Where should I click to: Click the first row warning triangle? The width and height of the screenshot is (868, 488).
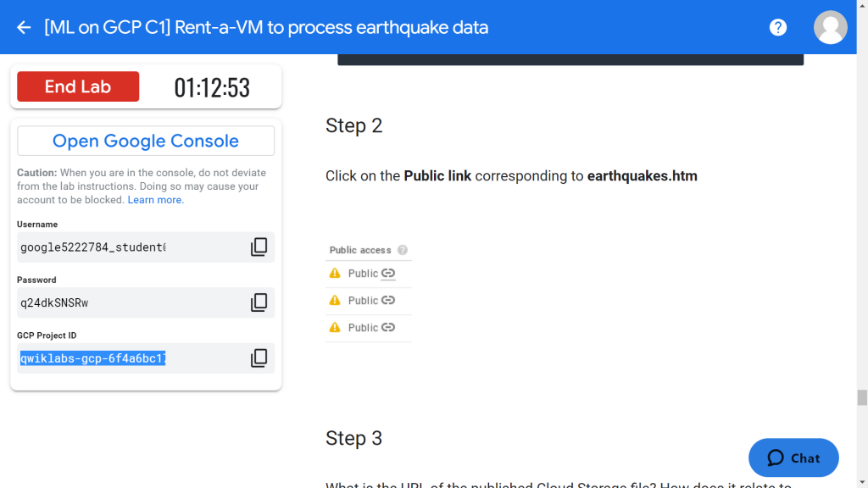tap(335, 273)
